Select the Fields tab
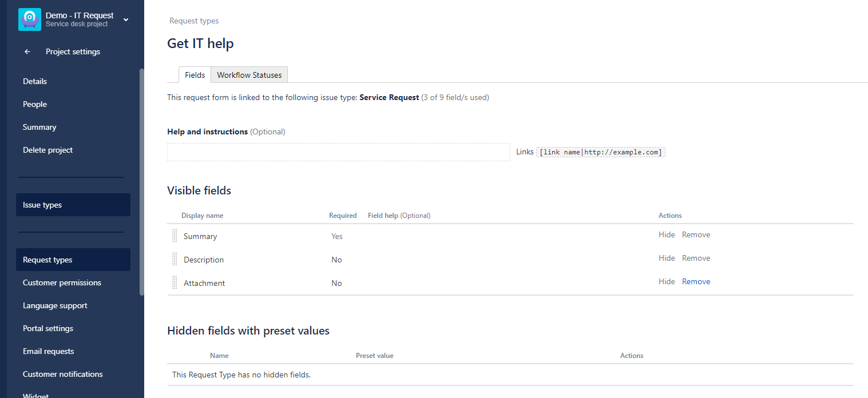The height and width of the screenshot is (398, 868). pyautogui.click(x=195, y=75)
